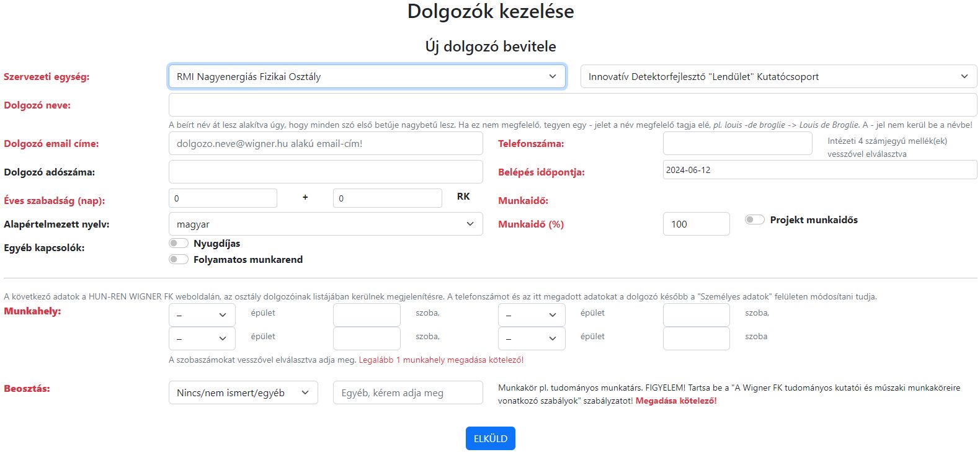Open the second workplace building dropdown
The width and height of the screenshot is (980, 452).
532,315
